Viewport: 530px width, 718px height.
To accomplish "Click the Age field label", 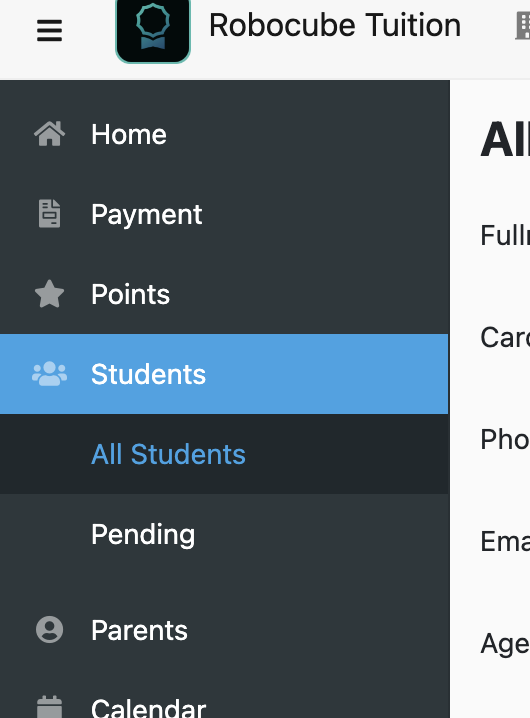I will click(505, 644).
